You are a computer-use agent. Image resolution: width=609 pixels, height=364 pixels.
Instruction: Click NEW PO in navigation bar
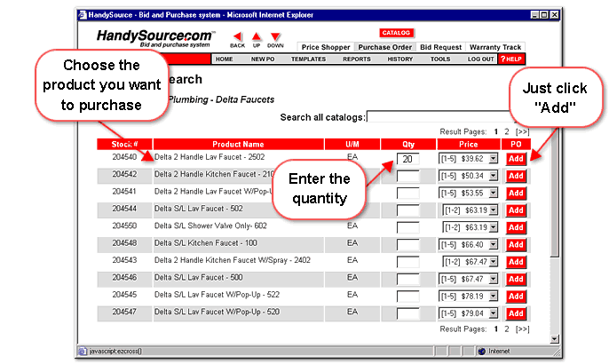263,59
